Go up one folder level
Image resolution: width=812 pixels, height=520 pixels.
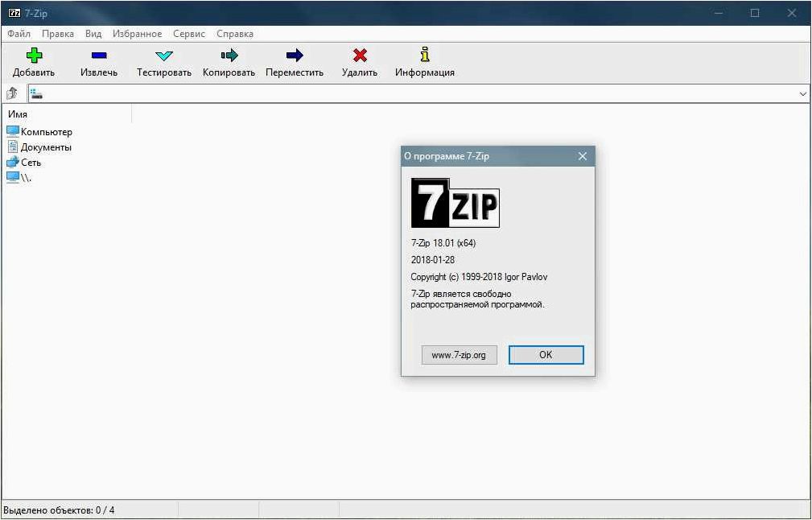(x=12, y=93)
